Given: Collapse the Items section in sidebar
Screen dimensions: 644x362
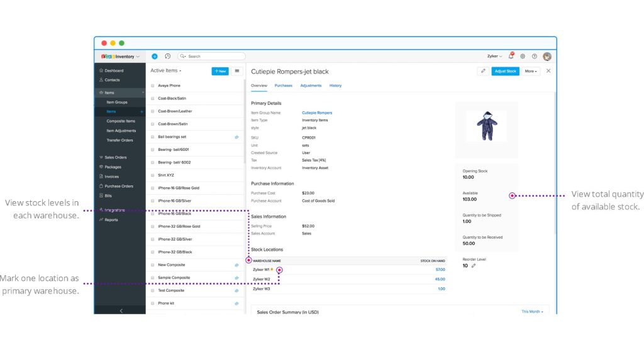Looking at the screenshot, I should (x=143, y=93).
